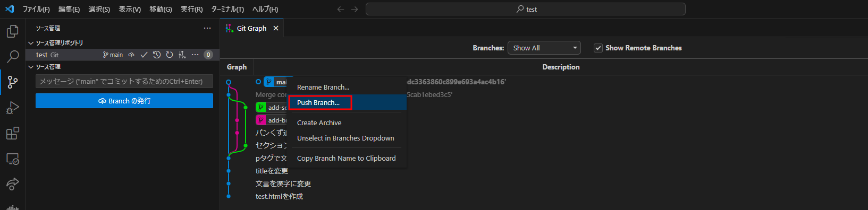Choose Copy Branch Name to Clipboard
Image resolution: width=868 pixels, height=210 pixels.
[347, 158]
